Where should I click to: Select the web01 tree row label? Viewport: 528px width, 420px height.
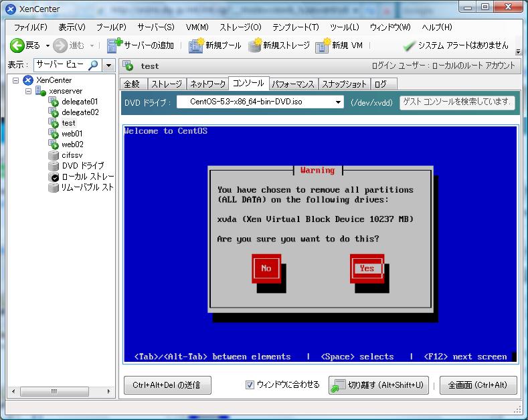[72, 134]
